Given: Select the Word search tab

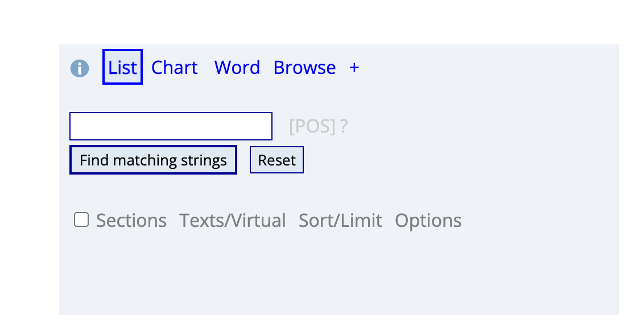Looking at the screenshot, I should tap(237, 68).
